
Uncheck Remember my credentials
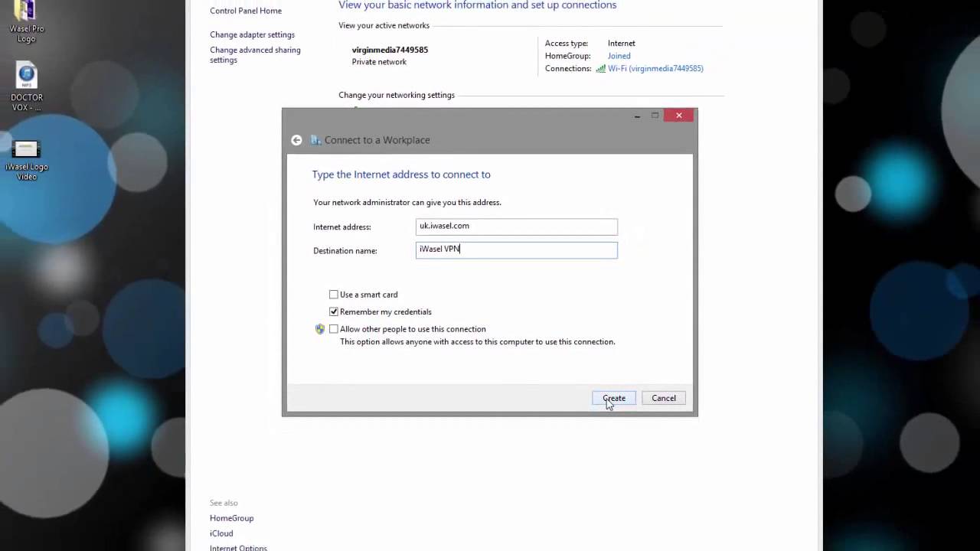[334, 312]
